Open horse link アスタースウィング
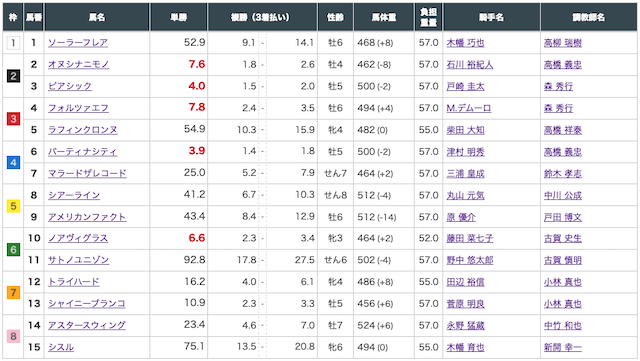The height and width of the screenshot is (361, 640). pos(87,325)
